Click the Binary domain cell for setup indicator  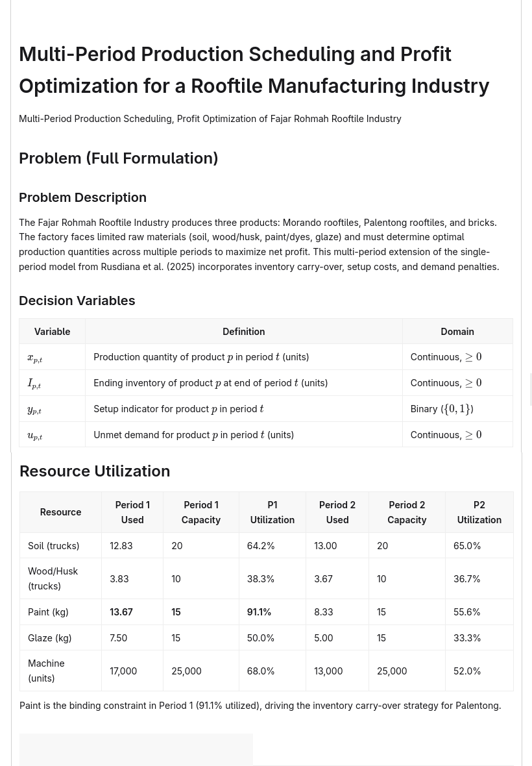point(457,409)
